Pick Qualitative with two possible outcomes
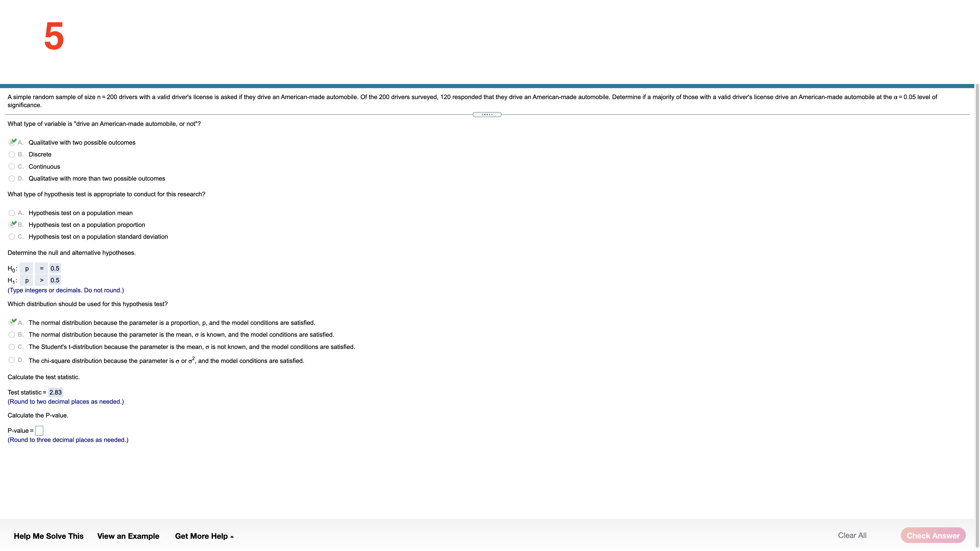This screenshot has width=980, height=551. (x=12, y=143)
